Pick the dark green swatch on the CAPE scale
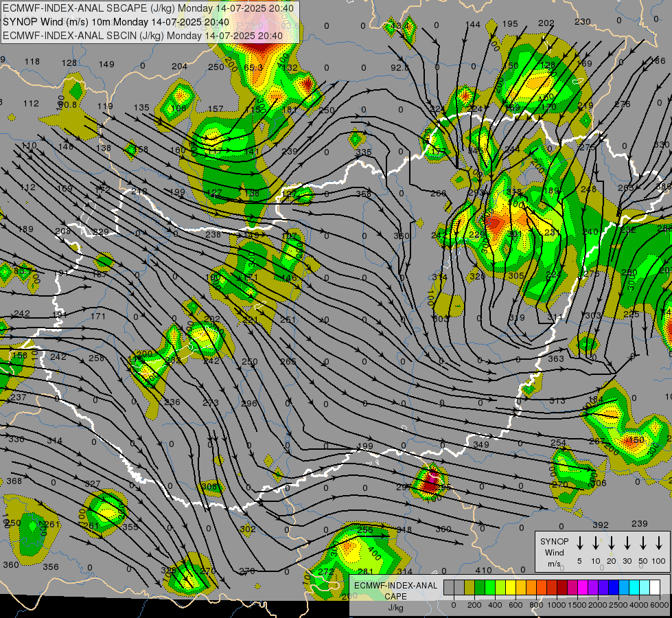Screen dimensions: 672x618 tap(480, 587)
